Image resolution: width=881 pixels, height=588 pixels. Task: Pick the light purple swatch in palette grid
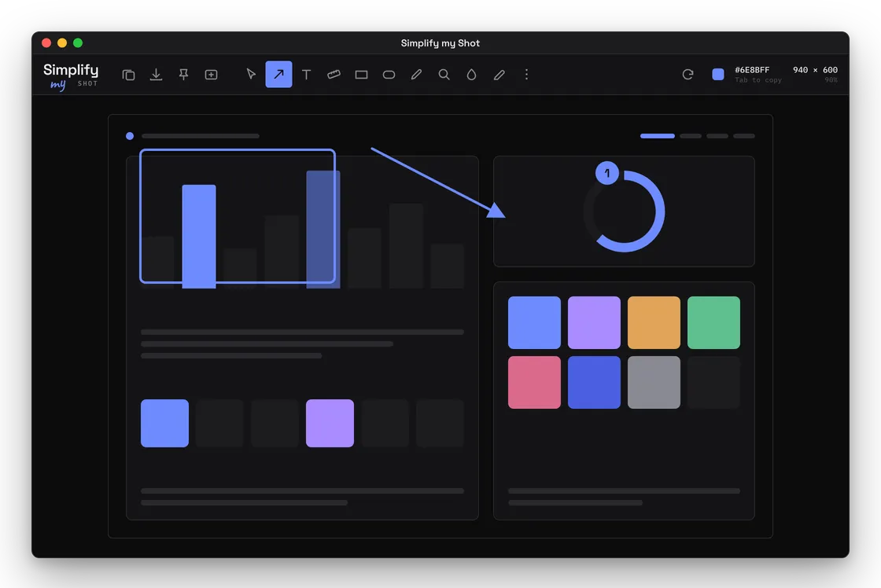point(594,322)
